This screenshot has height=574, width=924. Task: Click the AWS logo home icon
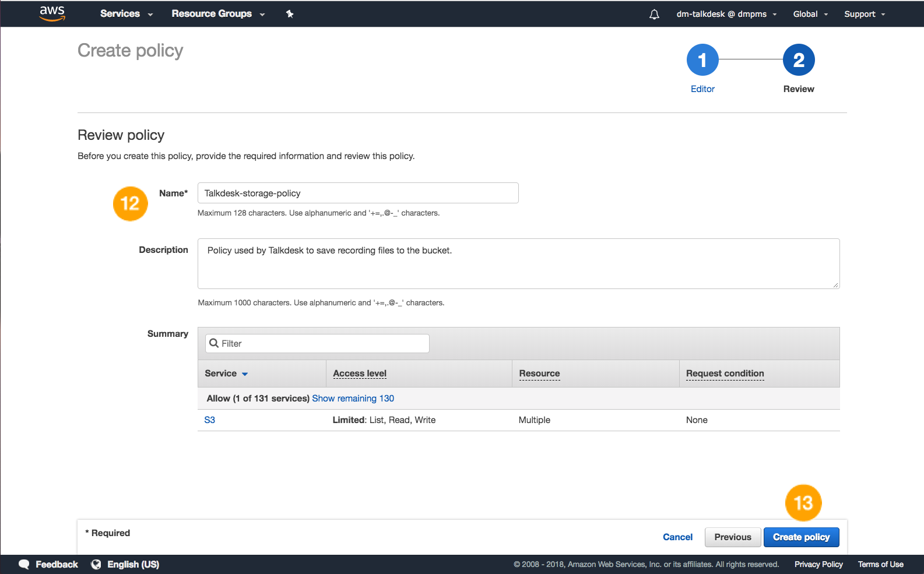(52, 13)
